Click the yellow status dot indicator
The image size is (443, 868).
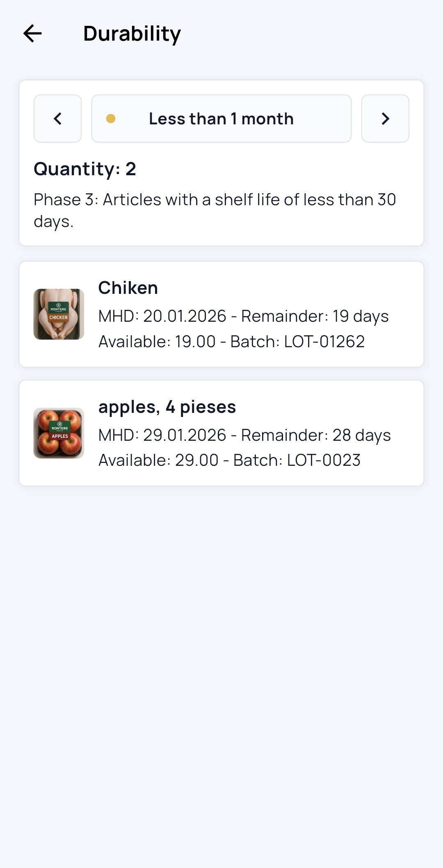pyautogui.click(x=111, y=119)
